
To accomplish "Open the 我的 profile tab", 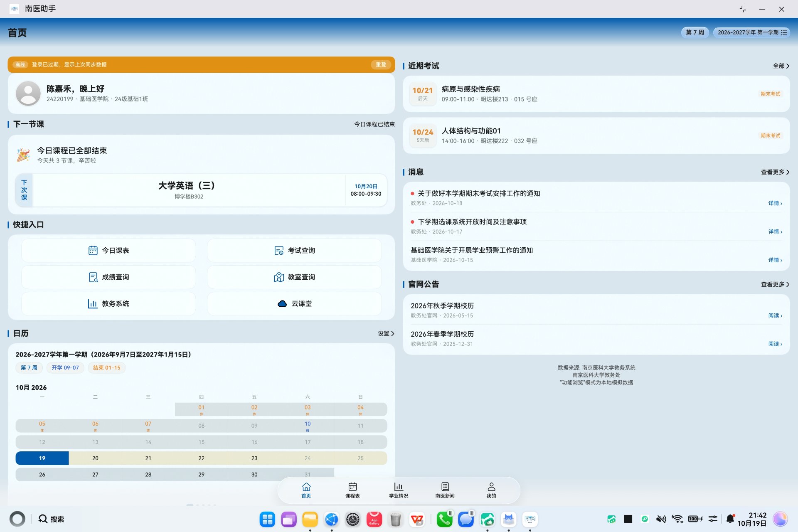I will point(491,490).
